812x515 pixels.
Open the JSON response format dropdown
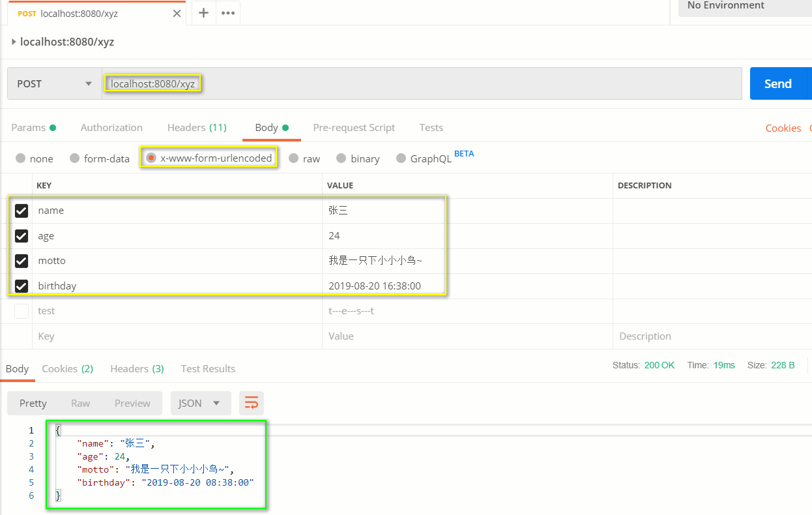click(x=200, y=403)
